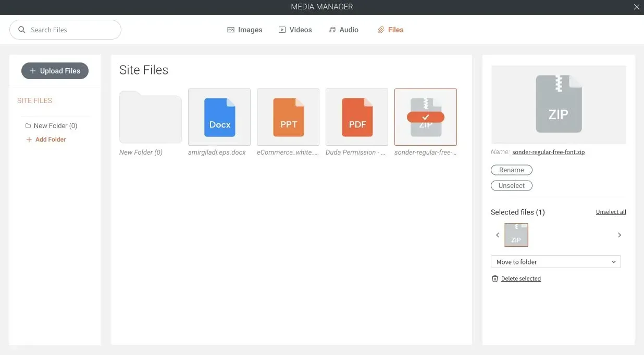The width and height of the screenshot is (644, 355).
Task: Click the small ZIP thumbnail in Selected files
Action: pyautogui.click(x=516, y=235)
